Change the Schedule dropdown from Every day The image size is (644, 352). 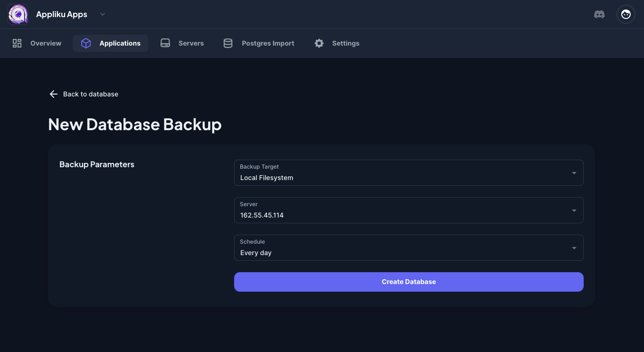point(573,247)
